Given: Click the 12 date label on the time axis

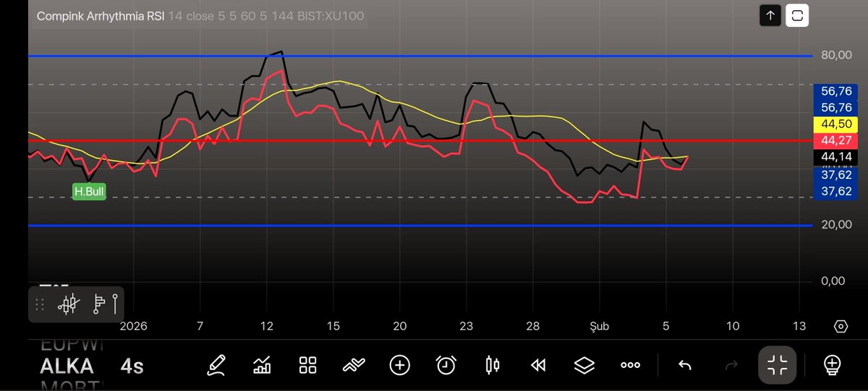Looking at the screenshot, I should (x=267, y=327).
